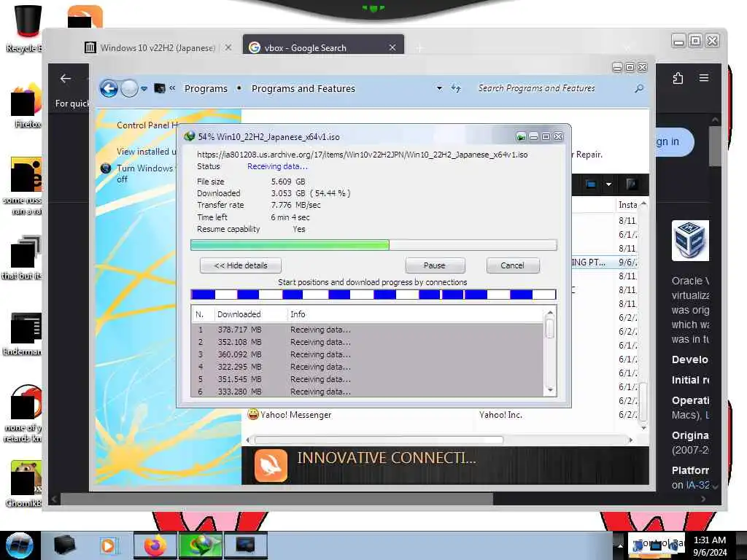Click the orange rabbit icon in details pane
Image resolution: width=747 pixels, height=560 pixels.
[x=271, y=466]
